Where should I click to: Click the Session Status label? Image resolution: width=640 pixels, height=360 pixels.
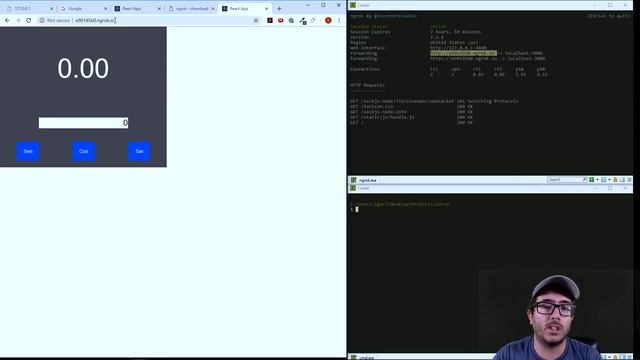[369, 27]
